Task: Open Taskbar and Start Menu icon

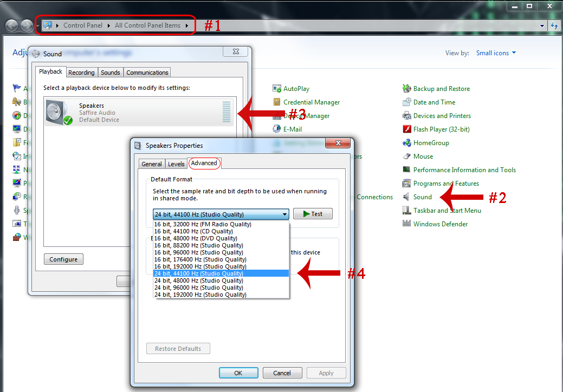Action: [406, 210]
